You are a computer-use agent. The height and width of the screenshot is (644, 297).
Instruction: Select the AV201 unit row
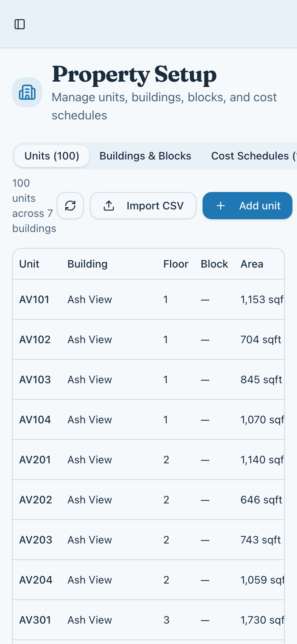point(35,460)
